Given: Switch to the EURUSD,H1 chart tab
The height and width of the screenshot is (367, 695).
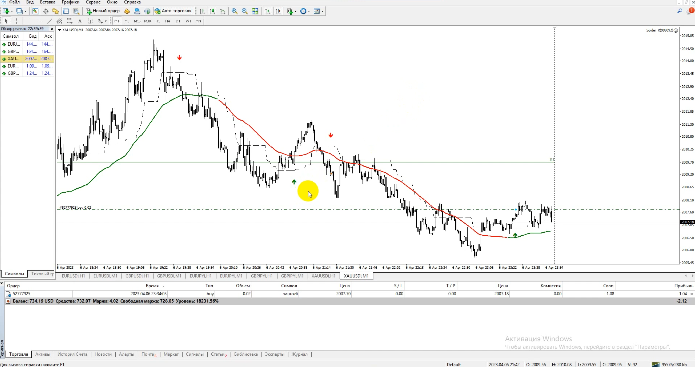Looking at the screenshot, I should (x=74, y=276).
